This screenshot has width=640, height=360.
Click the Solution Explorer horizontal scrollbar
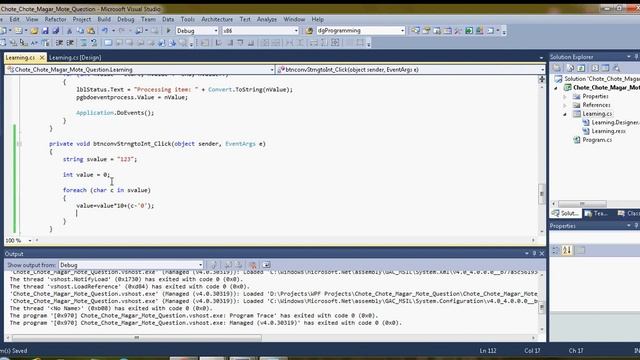[x=582, y=203]
